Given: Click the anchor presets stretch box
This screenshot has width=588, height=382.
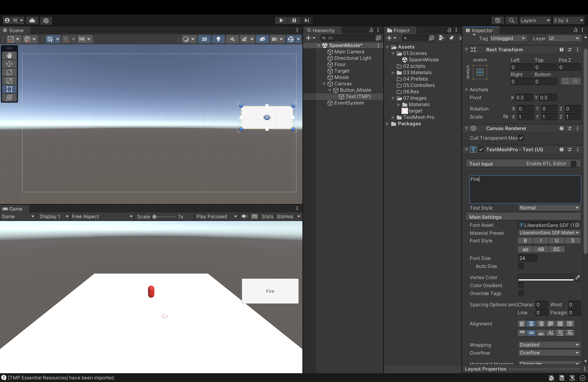Looking at the screenshot, I should click(x=480, y=72).
